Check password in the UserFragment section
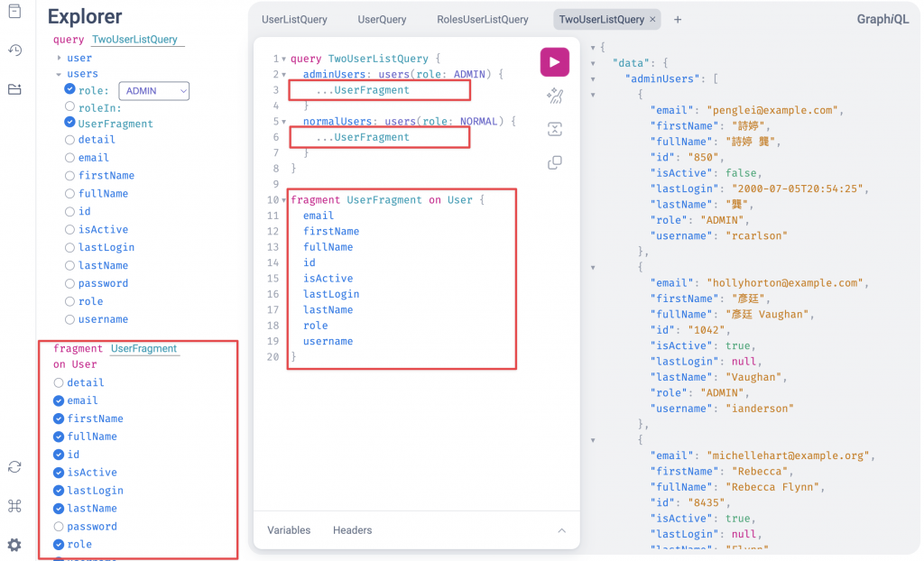 tap(59, 527)
